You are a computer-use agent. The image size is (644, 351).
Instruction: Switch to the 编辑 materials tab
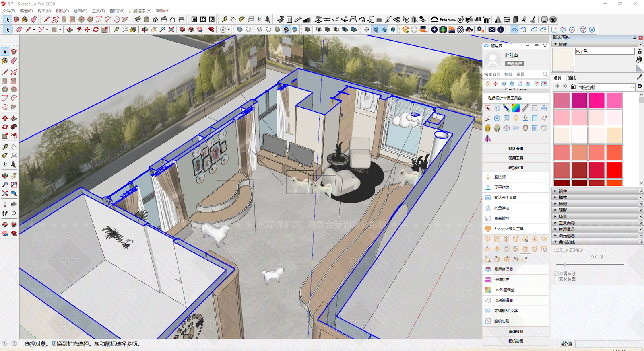[572, 78]
